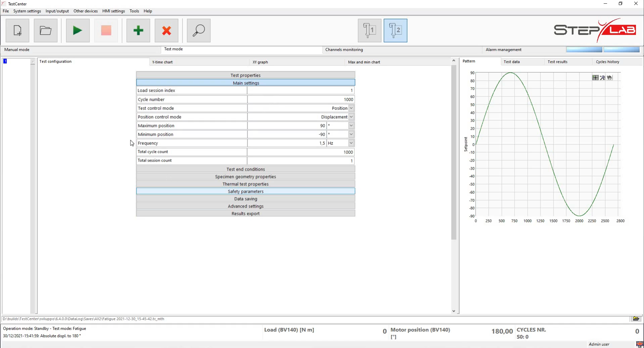This screenshot has height=348, width=644.
Task: Delete the test with the red X icon
Action: 166,31
